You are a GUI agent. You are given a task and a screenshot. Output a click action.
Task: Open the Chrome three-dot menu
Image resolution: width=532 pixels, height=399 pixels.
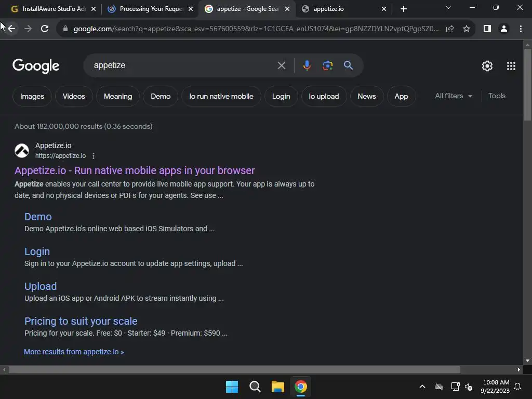click(x=521, y=29)
